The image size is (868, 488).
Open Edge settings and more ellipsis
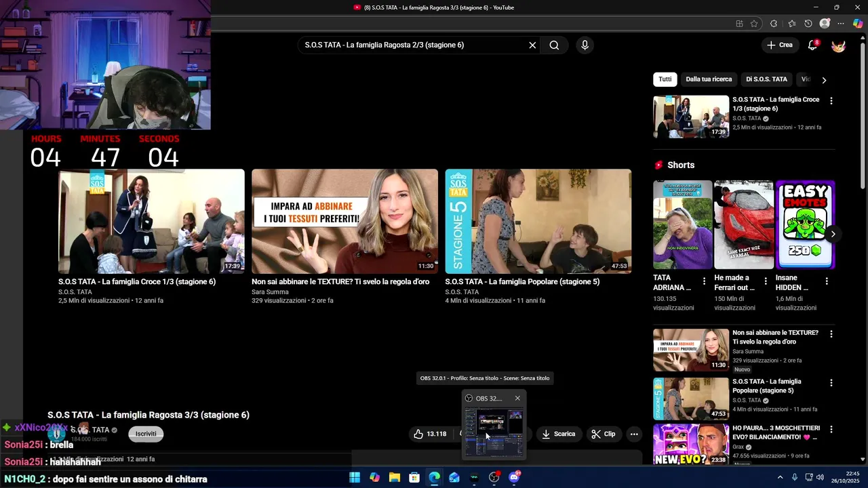point(841,24)
